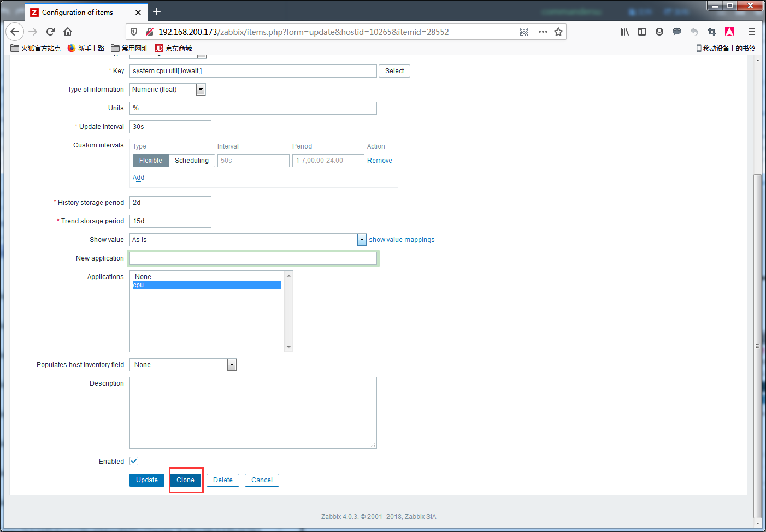Click the browser address bar URL
This screenshot has height=532, width=766.
click(304, 32)
